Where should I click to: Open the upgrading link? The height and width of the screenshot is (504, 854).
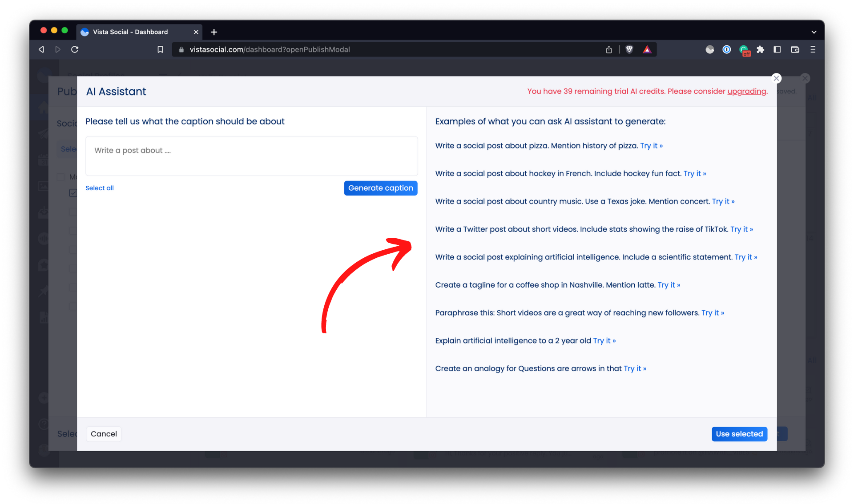[746, 91]
